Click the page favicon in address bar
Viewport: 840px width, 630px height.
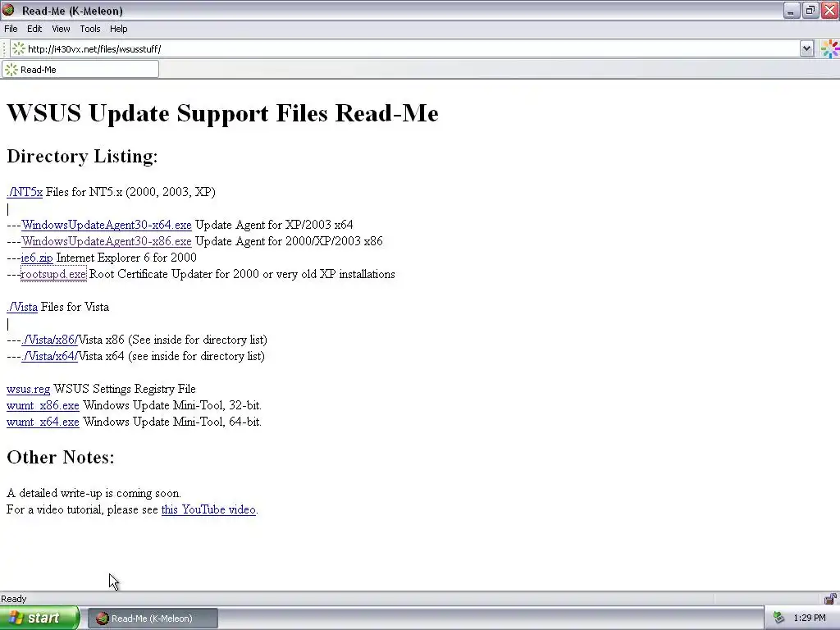click(x=18, y=48)
